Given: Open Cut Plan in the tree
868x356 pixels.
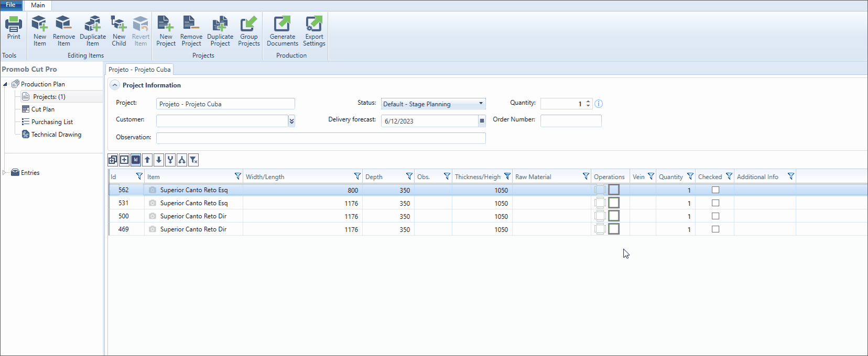Looking at the screenshot, I should 43,109.
